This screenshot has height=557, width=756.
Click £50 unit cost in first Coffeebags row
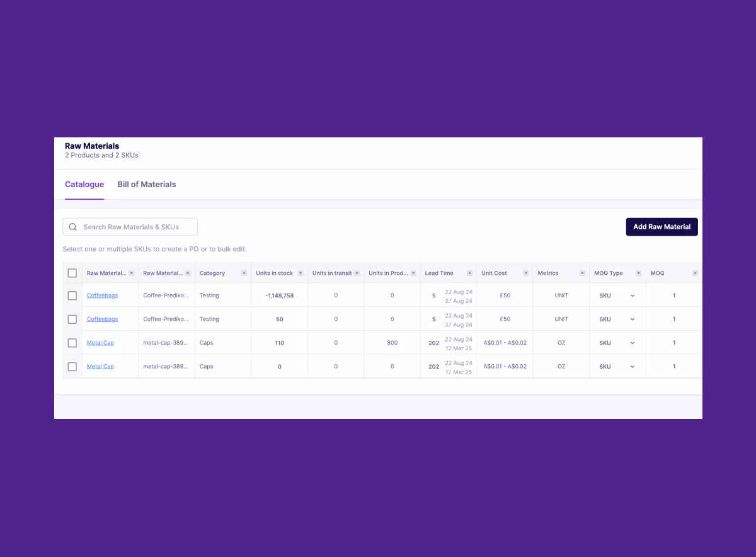(x=505, y=296)
